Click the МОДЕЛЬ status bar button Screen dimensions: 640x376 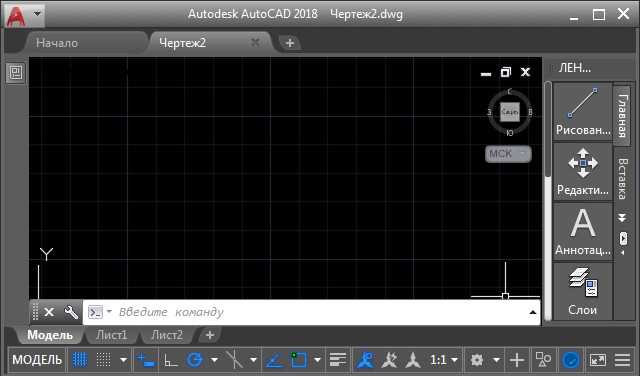coord(37,360)
